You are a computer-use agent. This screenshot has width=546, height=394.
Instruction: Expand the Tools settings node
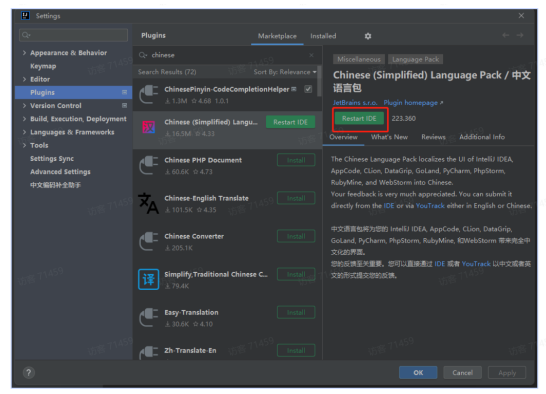[x=24, y=145]
